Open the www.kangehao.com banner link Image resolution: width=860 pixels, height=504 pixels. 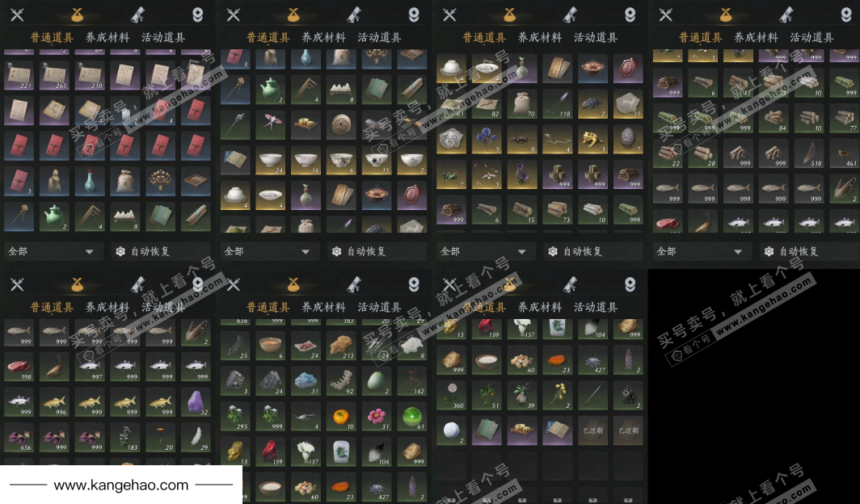pos(120,485)
